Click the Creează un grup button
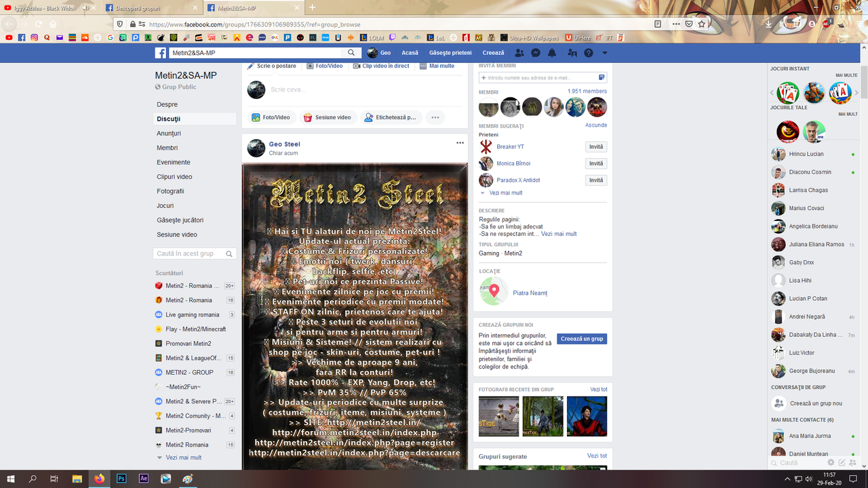The width and height of the screenshot is (868, 488). tap(582, 339)
